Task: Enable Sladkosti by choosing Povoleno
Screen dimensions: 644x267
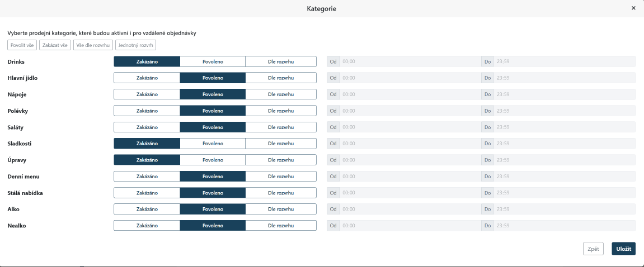Action: point(213,144)
